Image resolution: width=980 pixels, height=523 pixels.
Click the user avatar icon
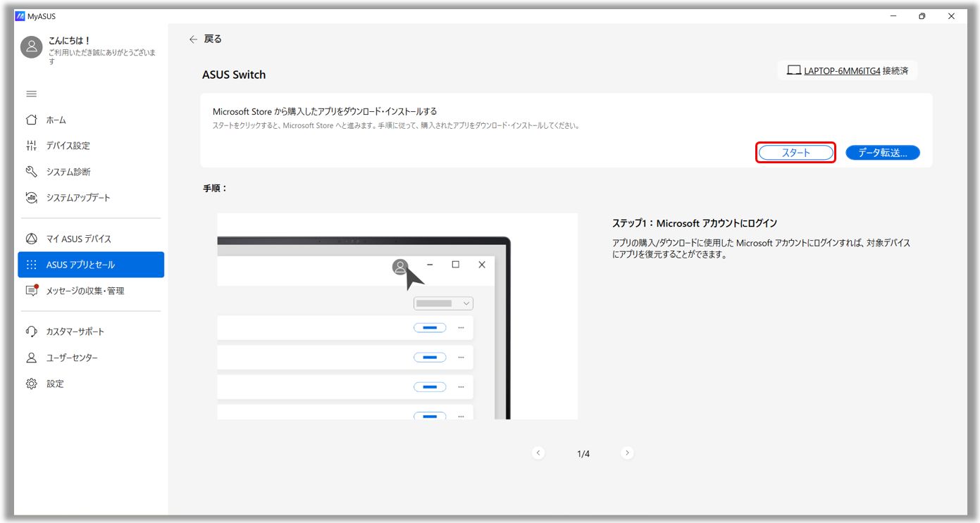click(31, 47)
